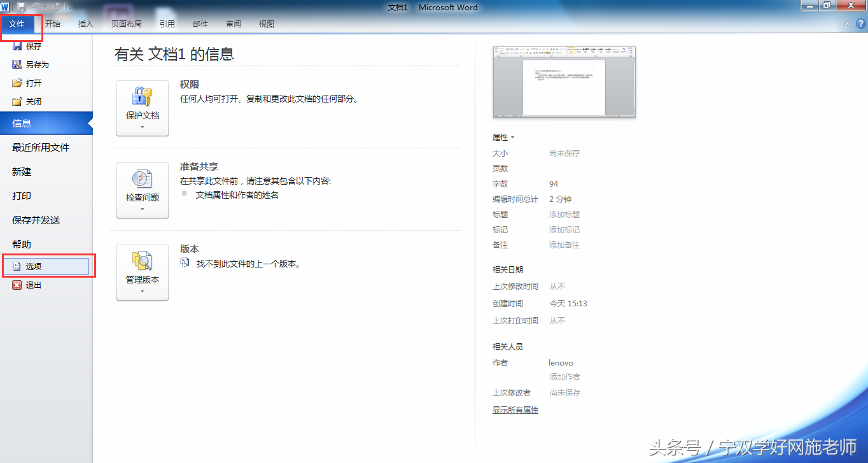This screenshot has width=868, height=463.
Task: Minimize the ribbon with the chevron icon
Action: pos(847,24)
